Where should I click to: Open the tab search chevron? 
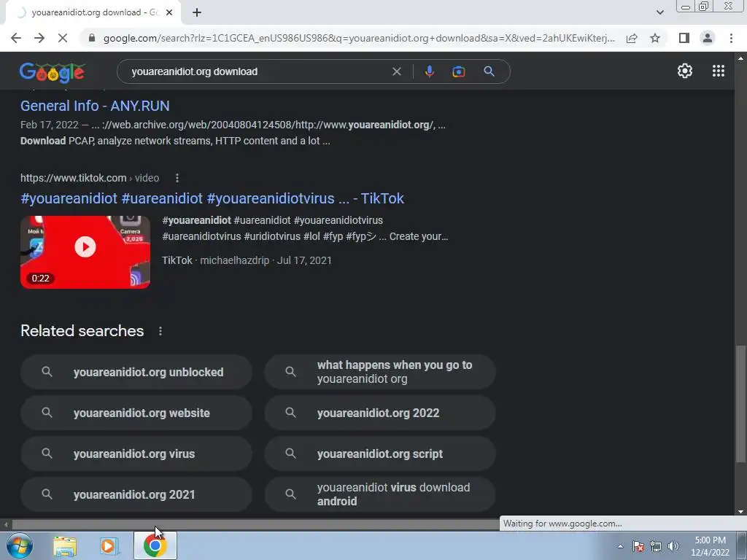[659, 12]
